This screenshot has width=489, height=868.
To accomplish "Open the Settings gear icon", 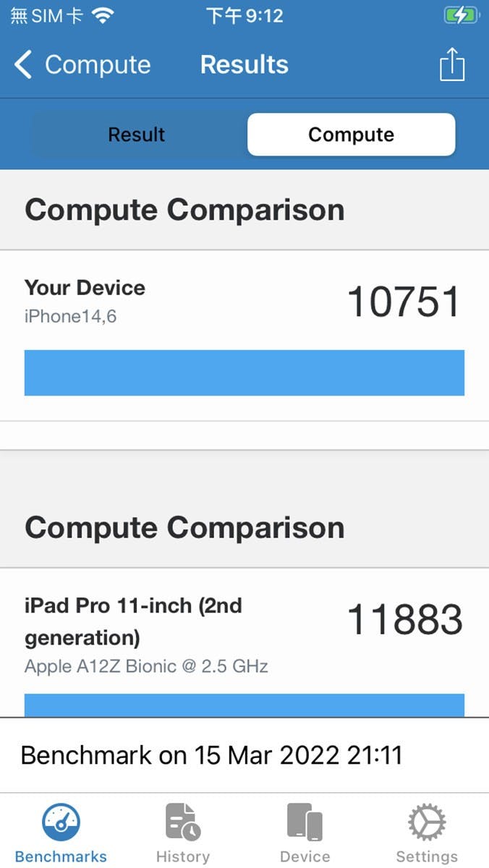I will coord(427,822).
